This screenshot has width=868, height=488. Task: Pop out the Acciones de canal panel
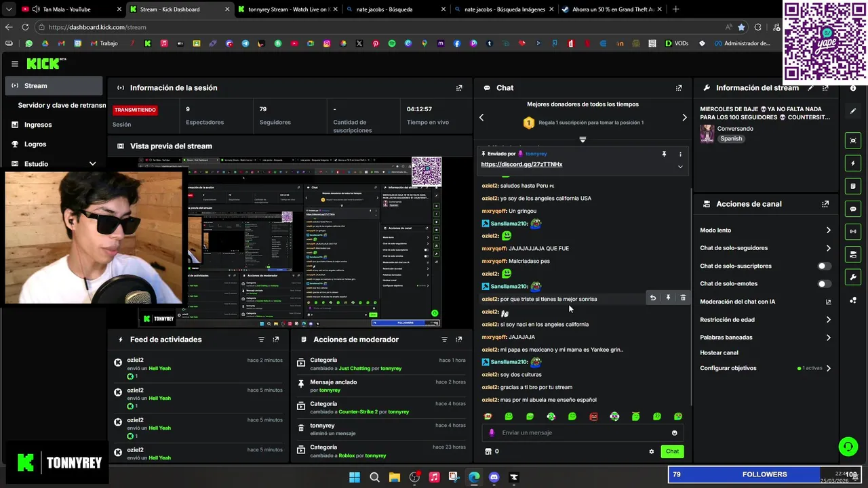(x=825, y=203)
